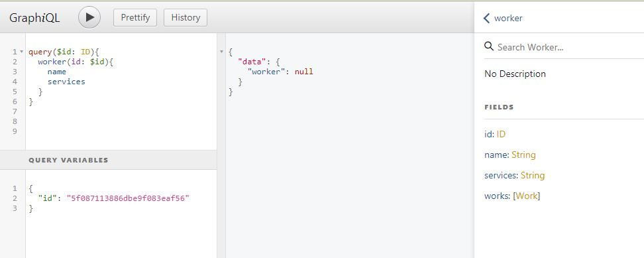
Task: Collapse the result JSON fold arrow
Action: click(x=222, y=52)
